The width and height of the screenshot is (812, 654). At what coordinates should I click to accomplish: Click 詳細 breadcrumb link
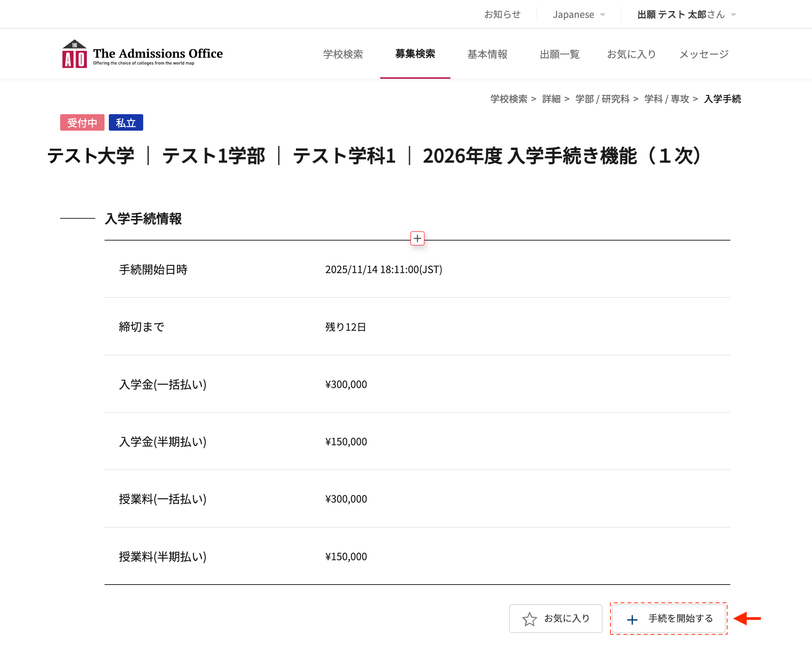[x=551, y=99]
